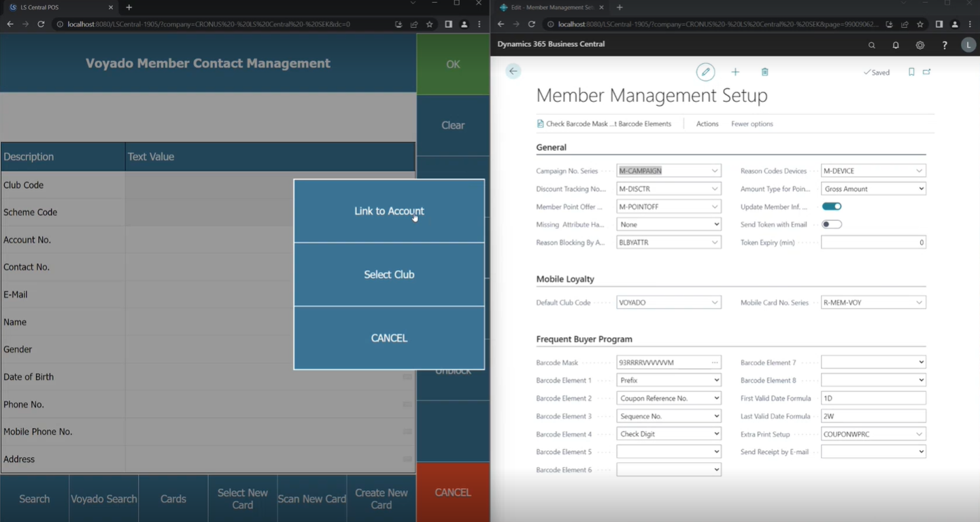Open the Actions menu
This screenshot has height=522, width=980.
point(707,124)
